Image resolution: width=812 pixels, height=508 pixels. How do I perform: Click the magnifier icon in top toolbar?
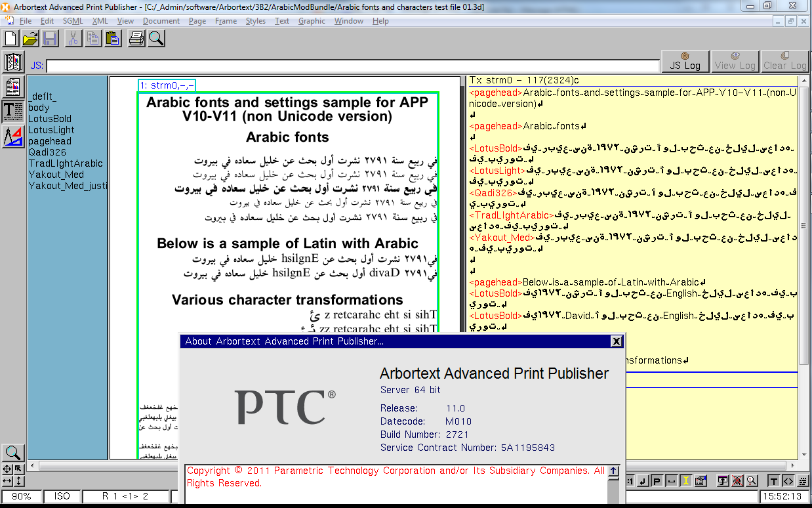point(156,39)
